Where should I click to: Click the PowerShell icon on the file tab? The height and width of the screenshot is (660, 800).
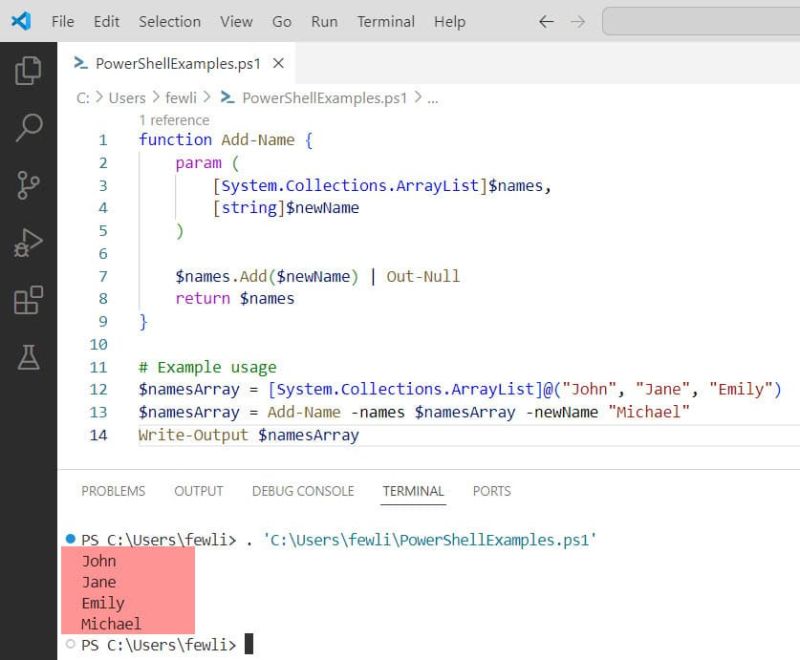point(80,62)
